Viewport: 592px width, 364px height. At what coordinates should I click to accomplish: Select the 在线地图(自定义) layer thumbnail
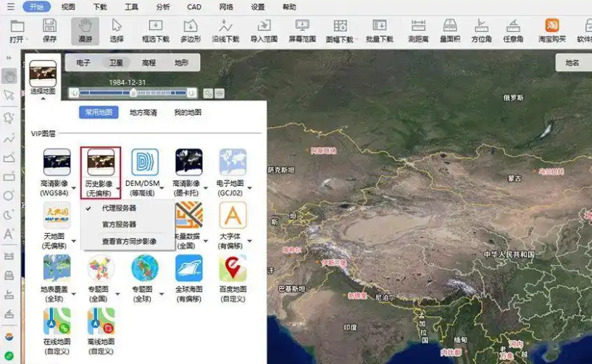[57, 321]
